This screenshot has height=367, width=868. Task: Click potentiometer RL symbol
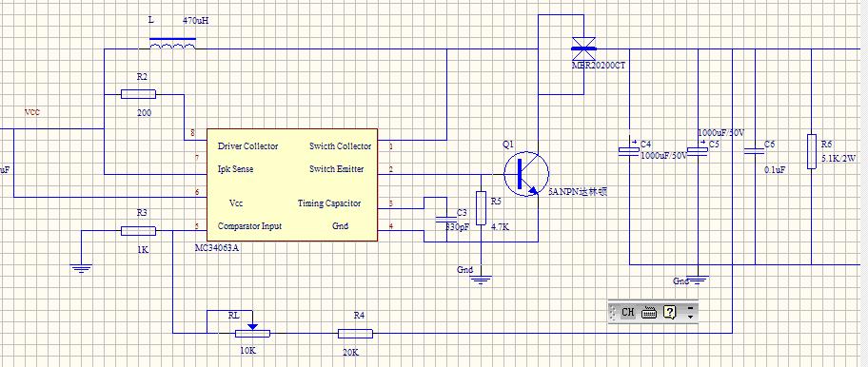tap(252, 330)
